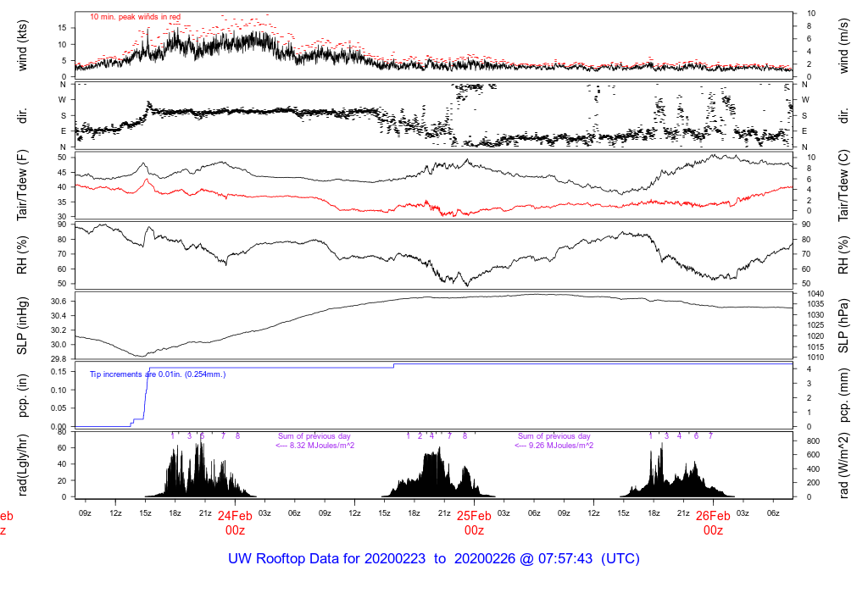868x593 pixels.
Task: Select the "Tair/Tdew (C)" axis label
Action: pos(843,186)
